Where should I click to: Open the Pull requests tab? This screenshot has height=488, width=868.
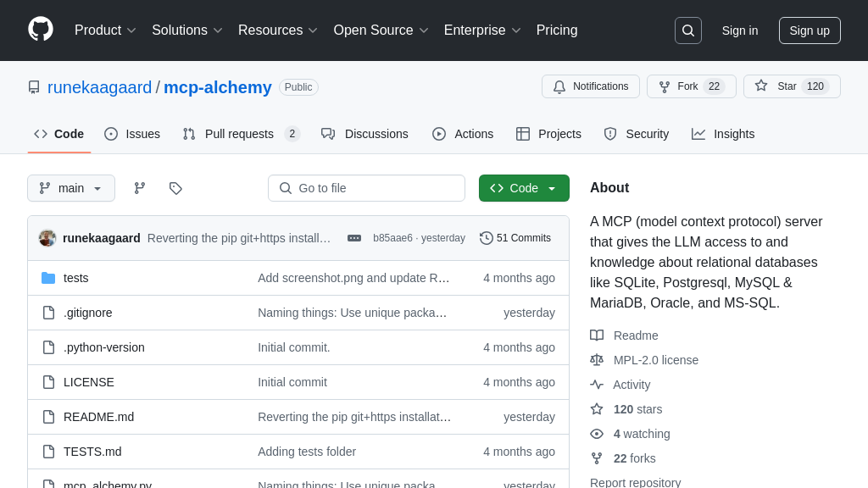pos(240,134)
